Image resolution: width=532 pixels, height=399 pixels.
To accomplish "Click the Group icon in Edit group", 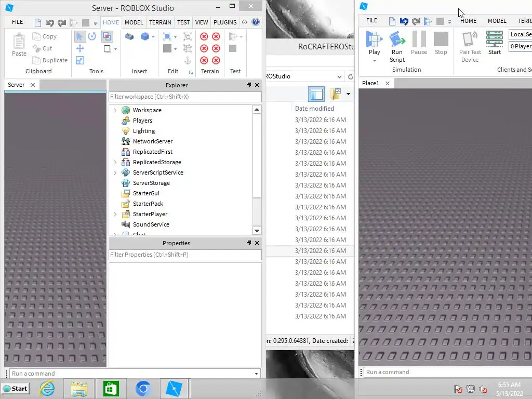I will coord(187,36).
